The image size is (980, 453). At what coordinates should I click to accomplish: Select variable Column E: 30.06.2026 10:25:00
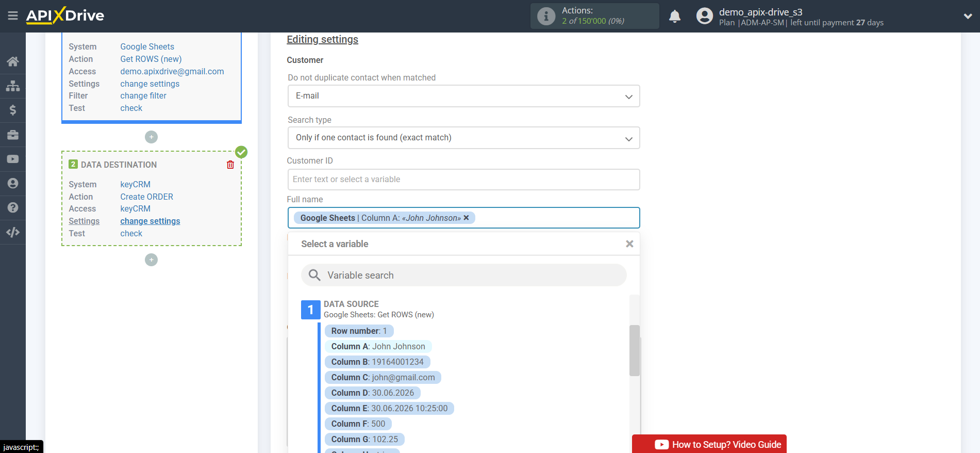coord(389,408)
